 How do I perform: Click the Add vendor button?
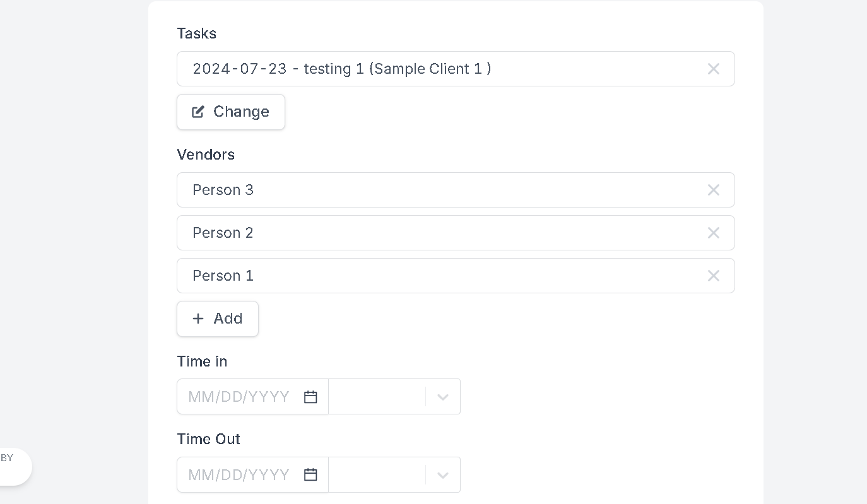pyautogui.click(x=218, y=319)
